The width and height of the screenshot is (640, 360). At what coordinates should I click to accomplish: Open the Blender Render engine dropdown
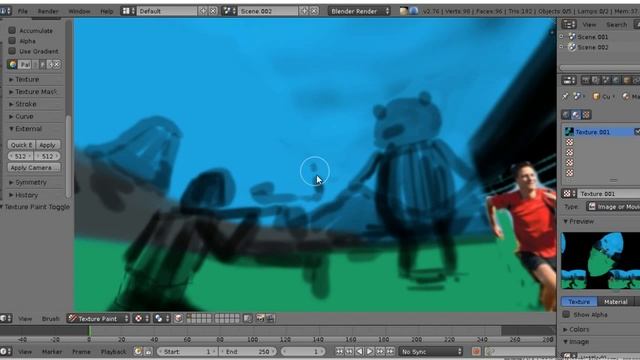click(359, 11)
